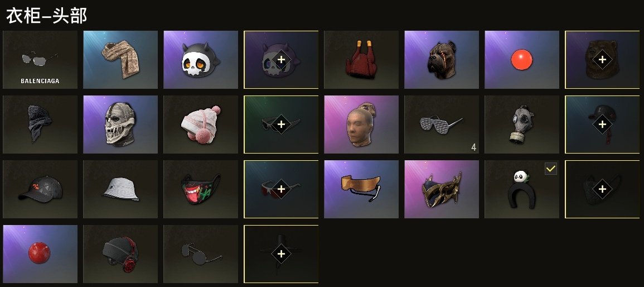Toggle the checked panda headband item
The image size is (644, 287).
(522, 189)
